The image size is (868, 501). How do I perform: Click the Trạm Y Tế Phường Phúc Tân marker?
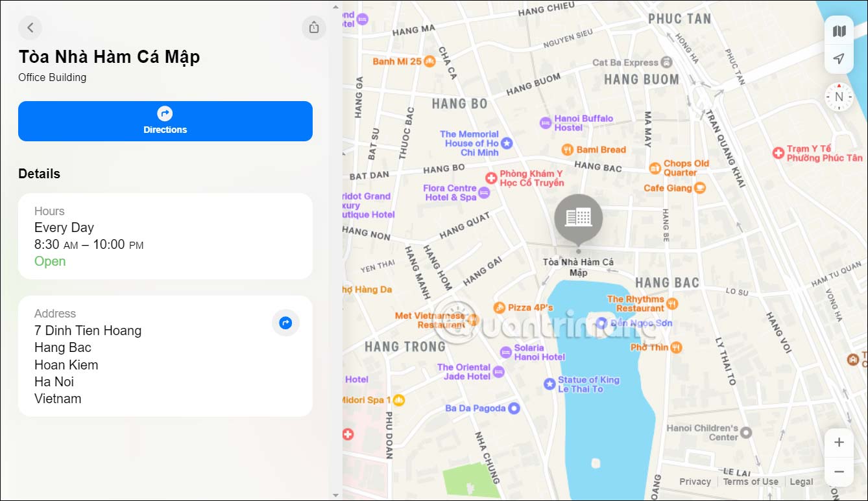(778, 154)
